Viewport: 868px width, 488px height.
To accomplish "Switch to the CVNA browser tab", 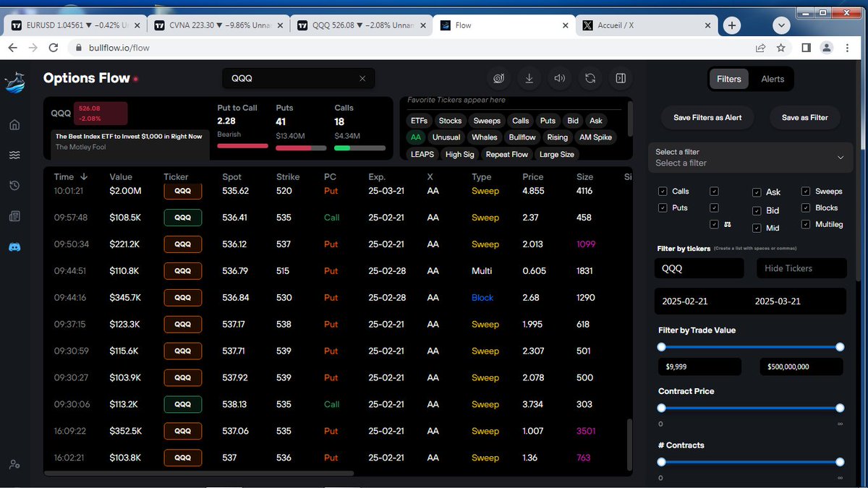I will [x=218, y=25].
